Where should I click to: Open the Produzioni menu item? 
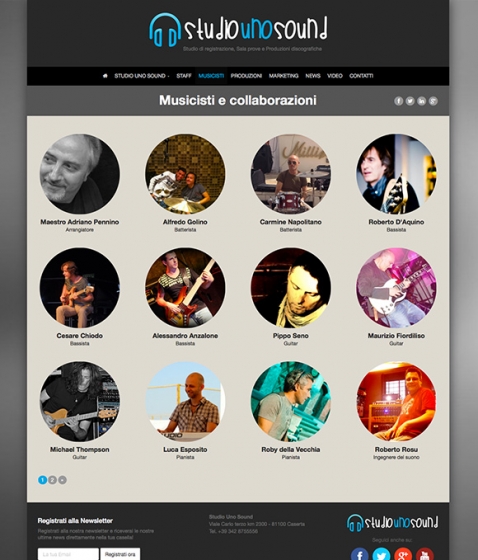coord(246,76)
